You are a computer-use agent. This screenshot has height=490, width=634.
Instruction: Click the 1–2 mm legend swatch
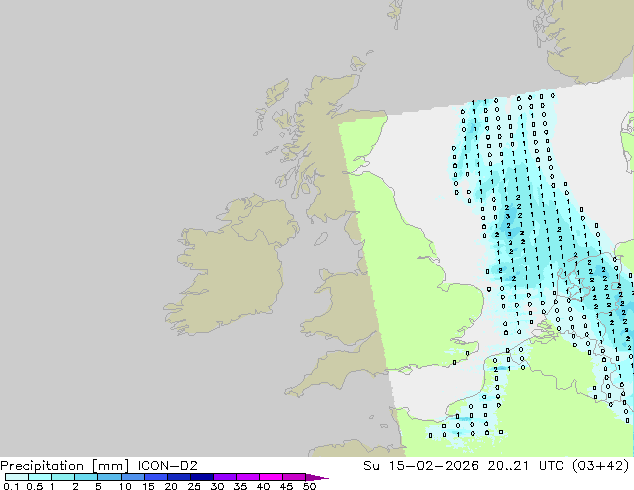(x=63, y=477)
